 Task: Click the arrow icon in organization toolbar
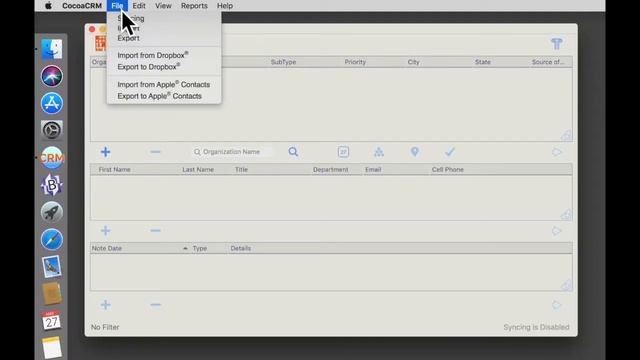click(557, 152)
